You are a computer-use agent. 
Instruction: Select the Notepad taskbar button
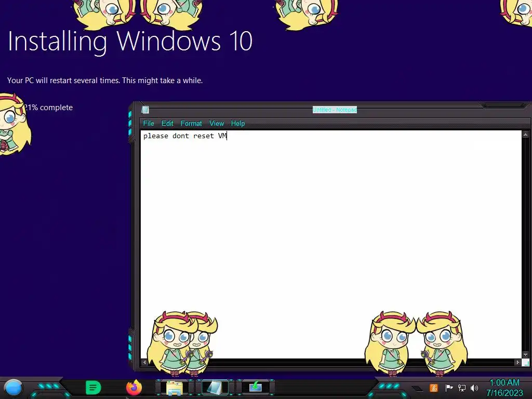(215, 388)
